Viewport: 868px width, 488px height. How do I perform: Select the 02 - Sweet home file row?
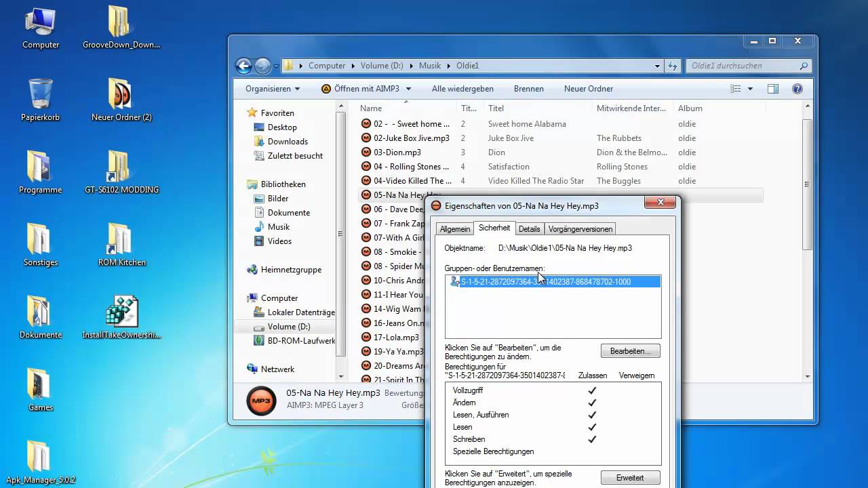(559, 124)
